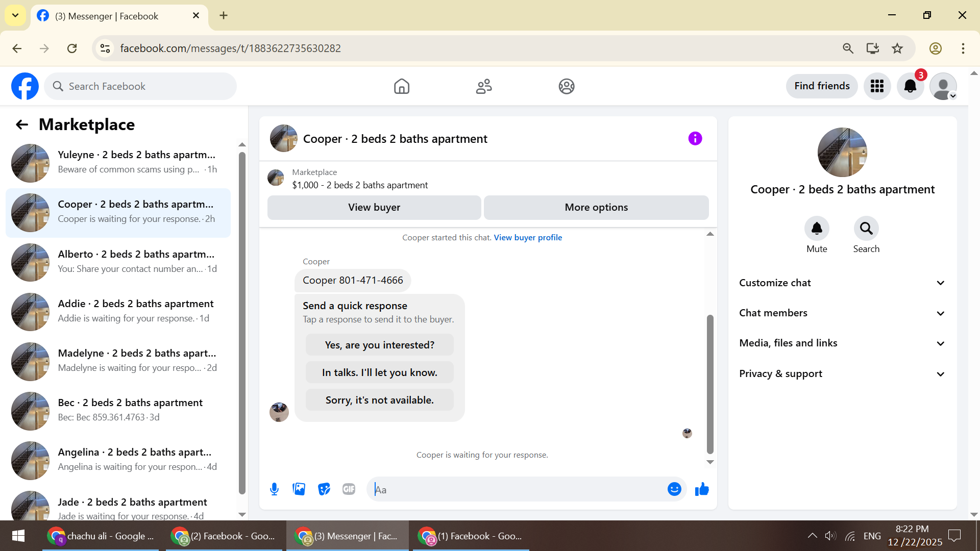Open the View buyer profile link

point(528,237)
